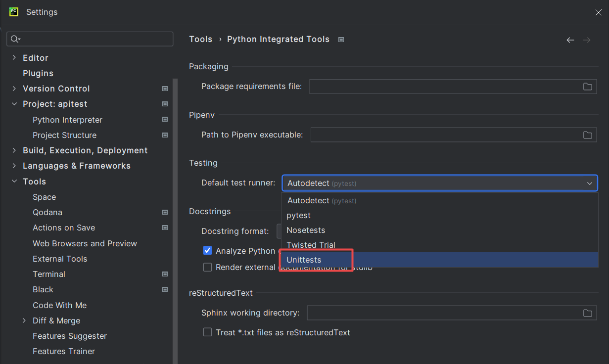Click the project-level marker icon beside Actions on Save

(165, 227)
